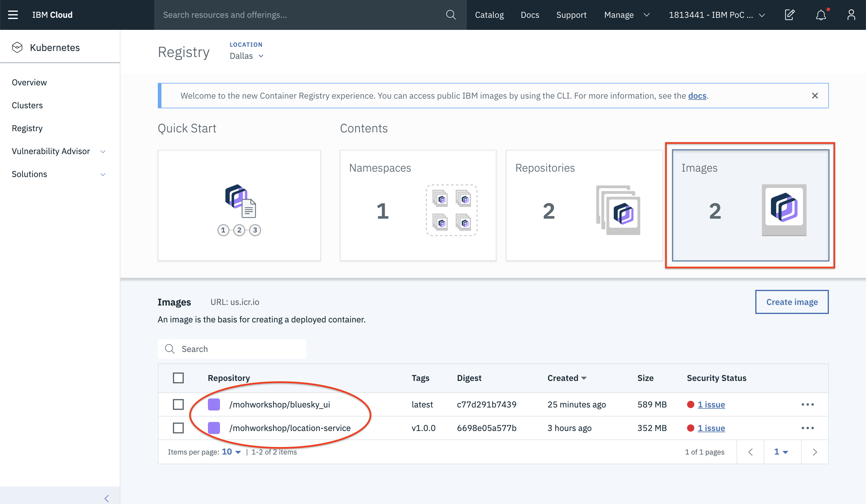Open overflow menu for location-service row
This screenshot has width=866, height=504.
click(x=807, y=428)
